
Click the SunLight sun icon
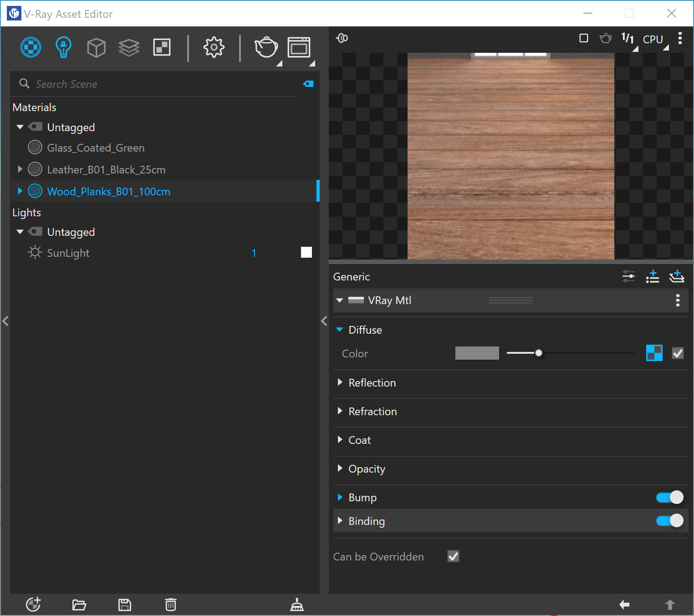(x=35, y=252)
